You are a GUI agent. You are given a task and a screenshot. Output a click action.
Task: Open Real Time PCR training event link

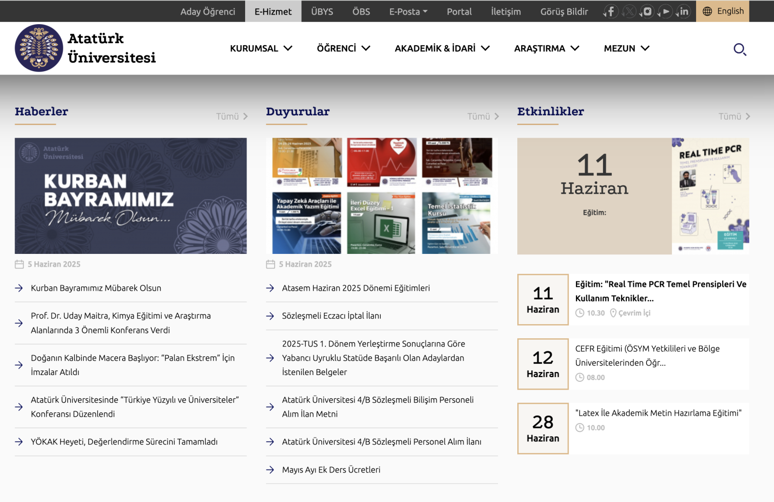click(x=660, y=291)
